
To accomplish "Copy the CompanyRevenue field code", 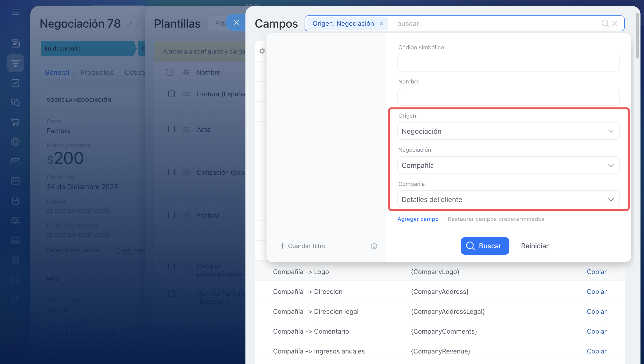I will (597, 351).
